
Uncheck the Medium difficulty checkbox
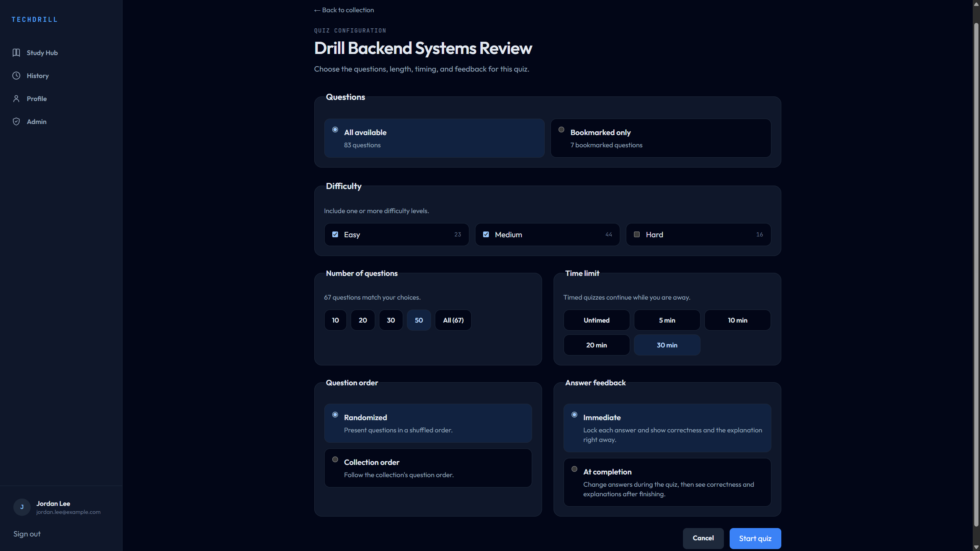pyautogui.click(x=486, y=235)
